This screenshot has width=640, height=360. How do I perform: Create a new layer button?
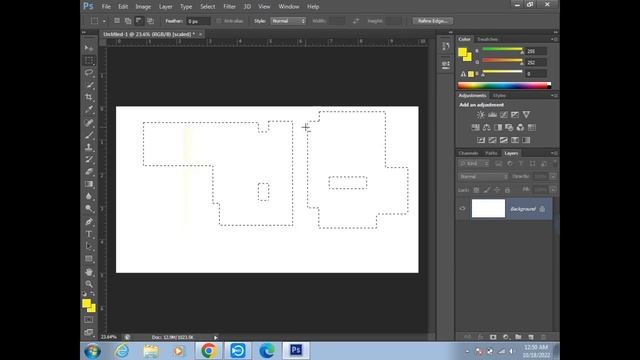pyautogui.click(x=531, y=337)
